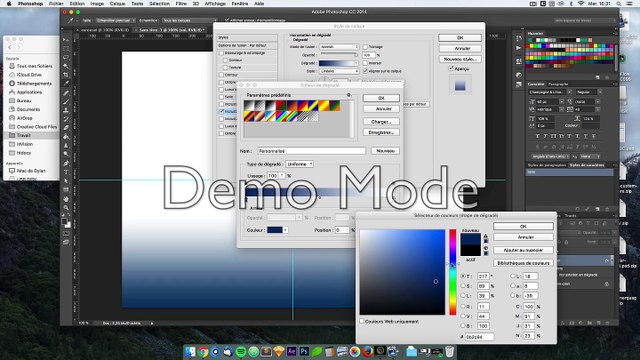This screenshot has width=640, height=360.
Task: Click the hex color value field
Action: [480, 337]
